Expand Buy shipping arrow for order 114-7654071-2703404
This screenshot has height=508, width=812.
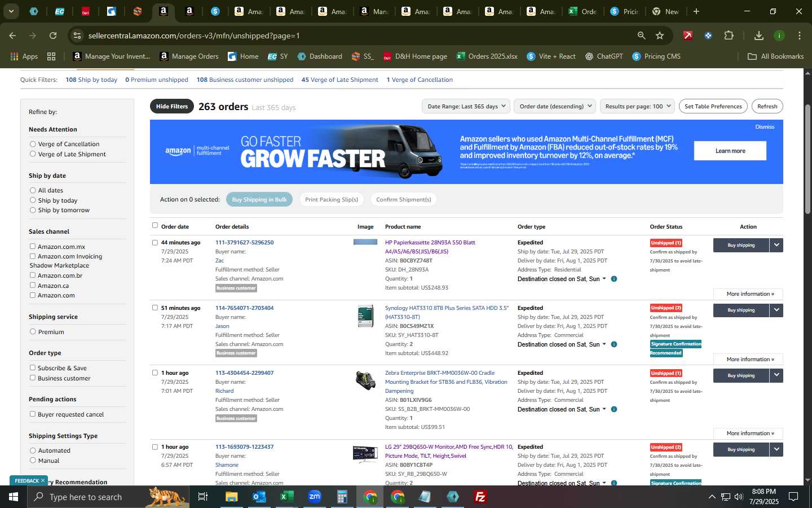point(776,310)
